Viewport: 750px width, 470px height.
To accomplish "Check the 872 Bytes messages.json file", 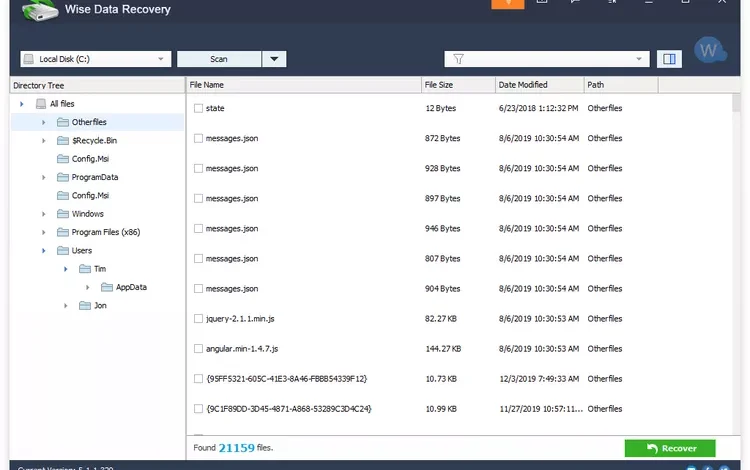I will pos(199,139).
